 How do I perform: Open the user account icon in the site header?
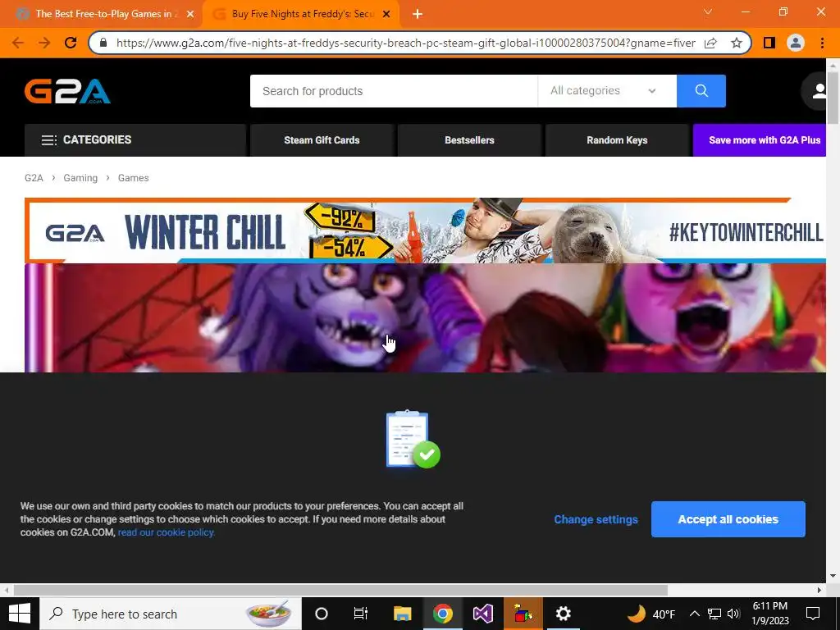pos(818,91)
